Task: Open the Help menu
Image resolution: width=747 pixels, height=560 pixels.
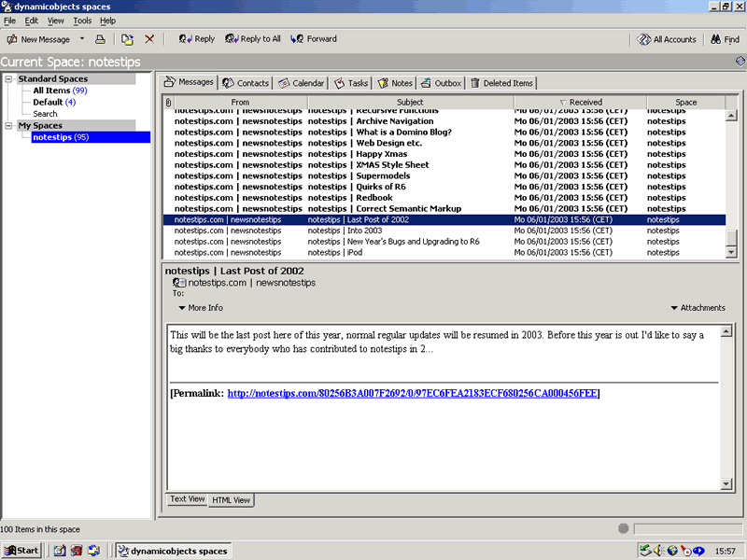Action: [x=107, y=21]
